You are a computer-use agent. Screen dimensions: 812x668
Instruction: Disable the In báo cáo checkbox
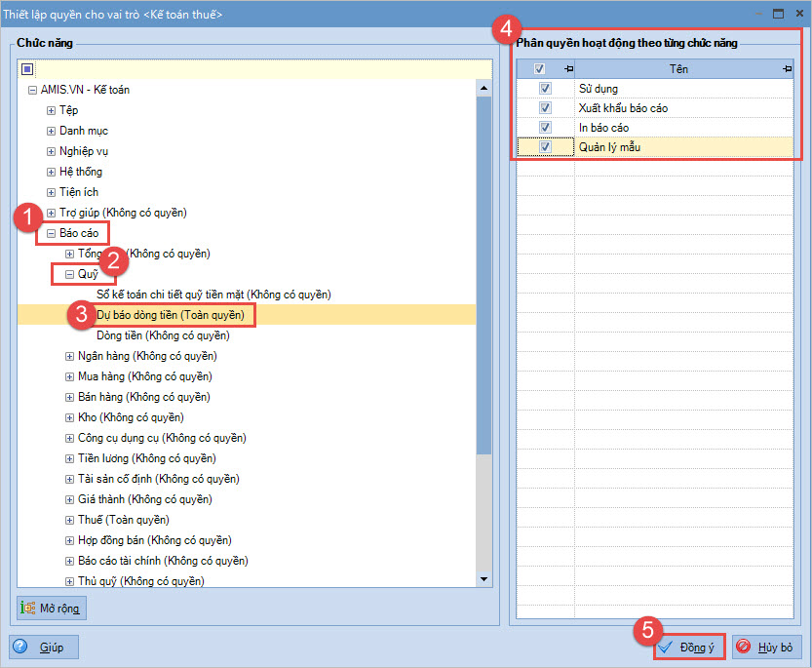(x=545, y=128)
